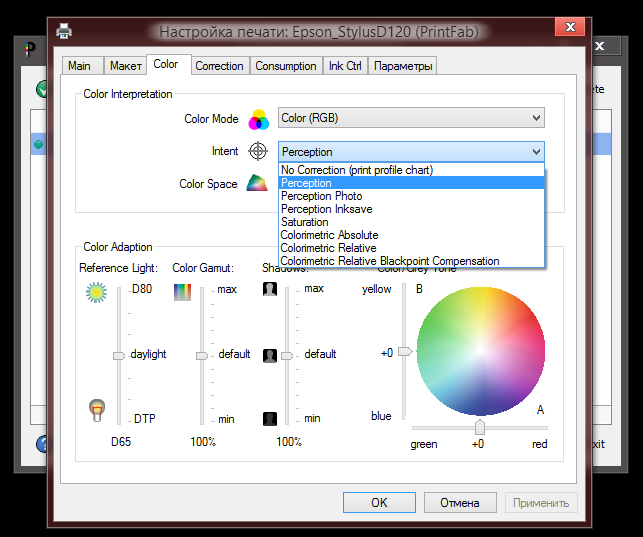Click the Reference Light slider handle at daylight
Screen dimensions: 643x537
tap(119, 355)
